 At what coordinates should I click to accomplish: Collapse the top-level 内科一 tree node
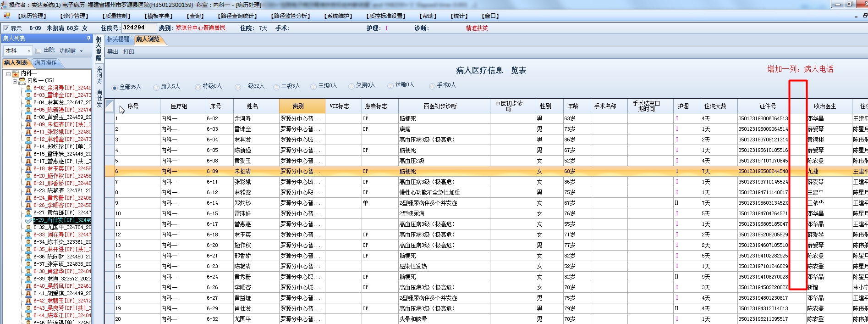pyautogui.click(x=8, y=73)
